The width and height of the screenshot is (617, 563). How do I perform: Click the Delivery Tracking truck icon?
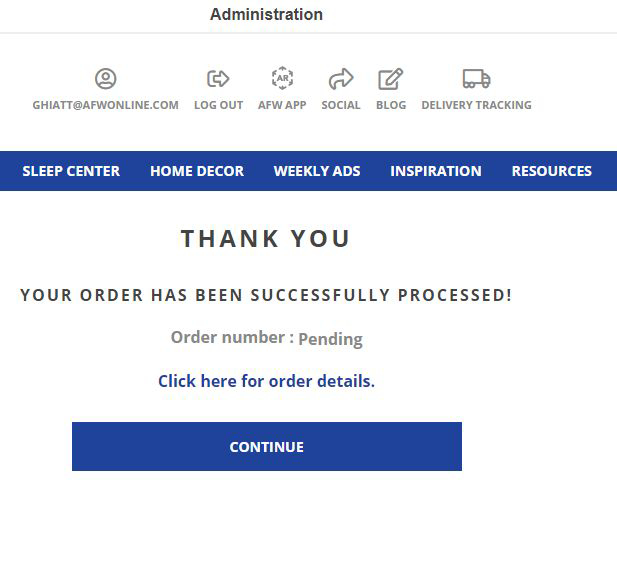coord(476,79)
